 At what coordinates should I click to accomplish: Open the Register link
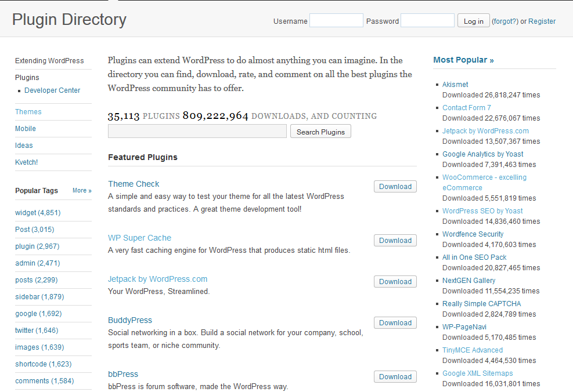point(542,21)
